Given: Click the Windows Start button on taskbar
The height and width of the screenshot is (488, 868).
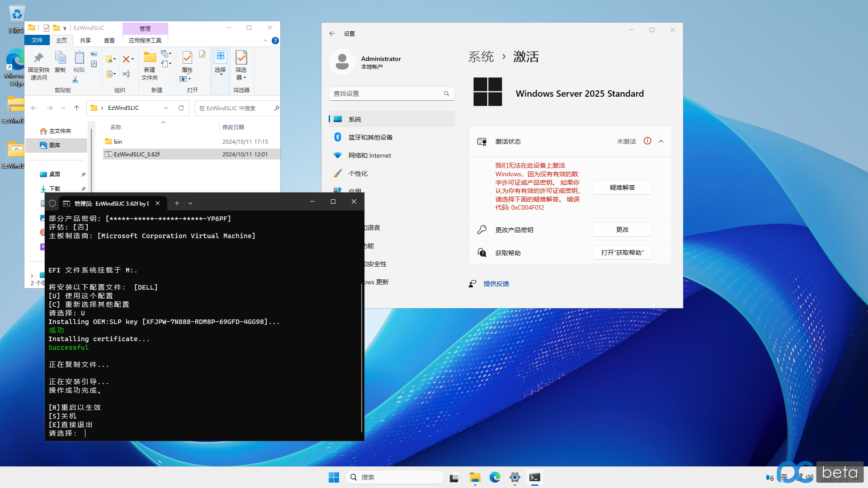Looking at the screenshot, I should (x=334, y=477).
